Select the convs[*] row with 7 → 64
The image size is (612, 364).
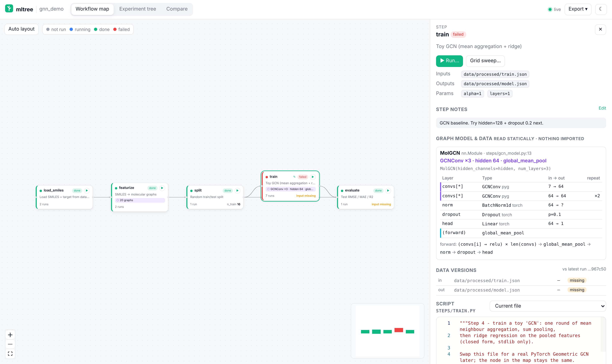pyautogui.click(x=521, y=187)
